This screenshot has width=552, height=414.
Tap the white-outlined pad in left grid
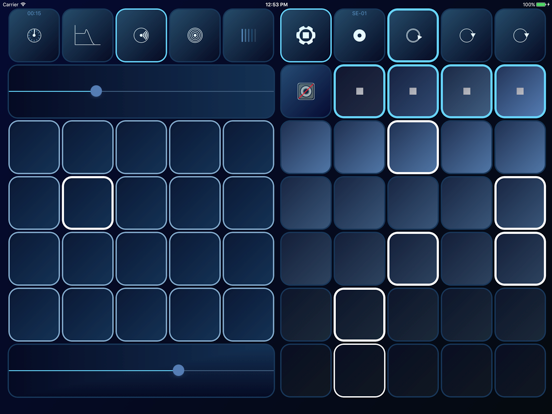(x=88, y=203)
